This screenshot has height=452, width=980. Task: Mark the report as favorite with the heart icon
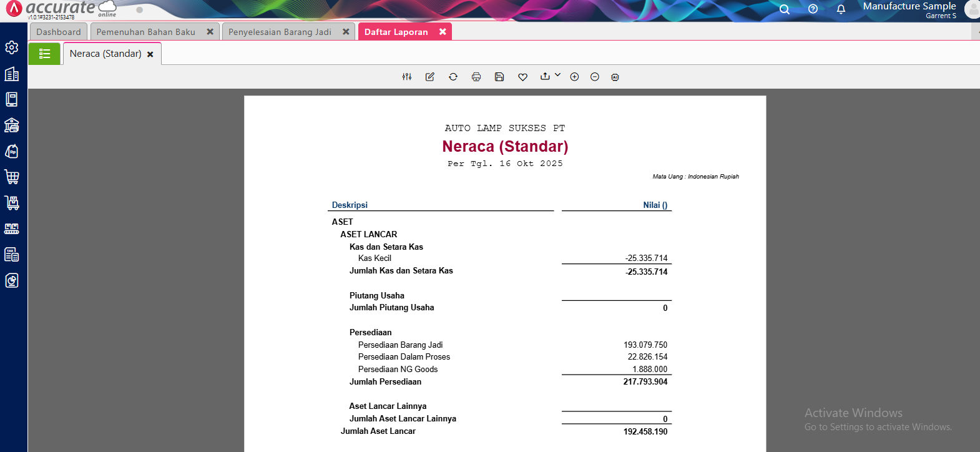tap(522, 77)
